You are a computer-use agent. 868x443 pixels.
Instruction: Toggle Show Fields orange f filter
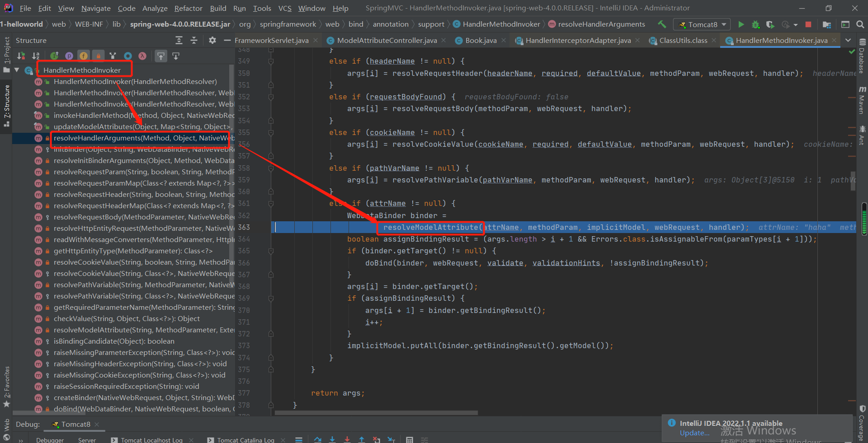[84, 56]
